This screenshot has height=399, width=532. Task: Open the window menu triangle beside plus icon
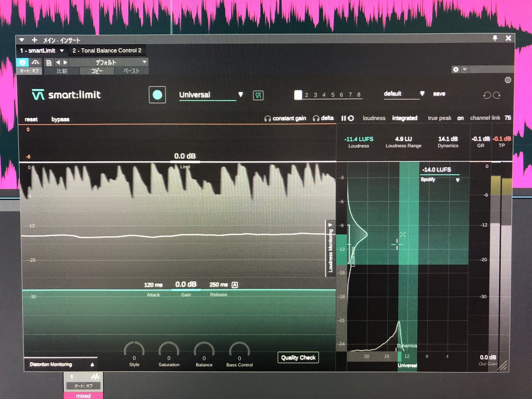[x=22, y=39]
